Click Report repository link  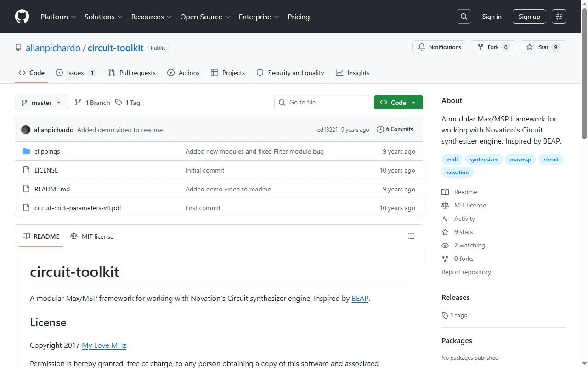[466, 272]
